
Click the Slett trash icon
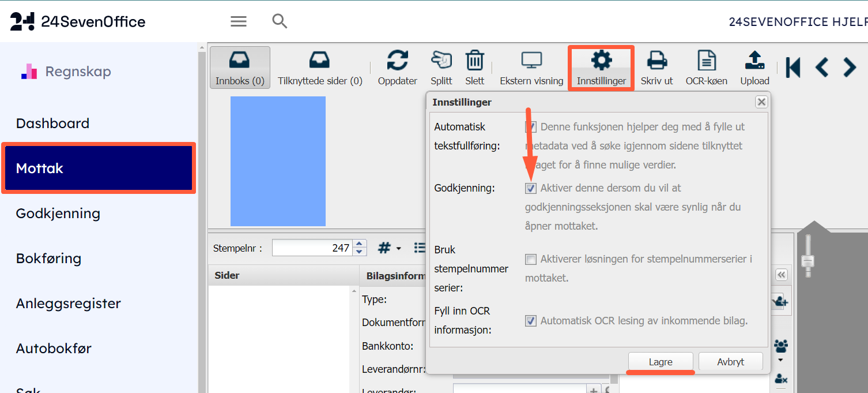(x=474, y=61)
